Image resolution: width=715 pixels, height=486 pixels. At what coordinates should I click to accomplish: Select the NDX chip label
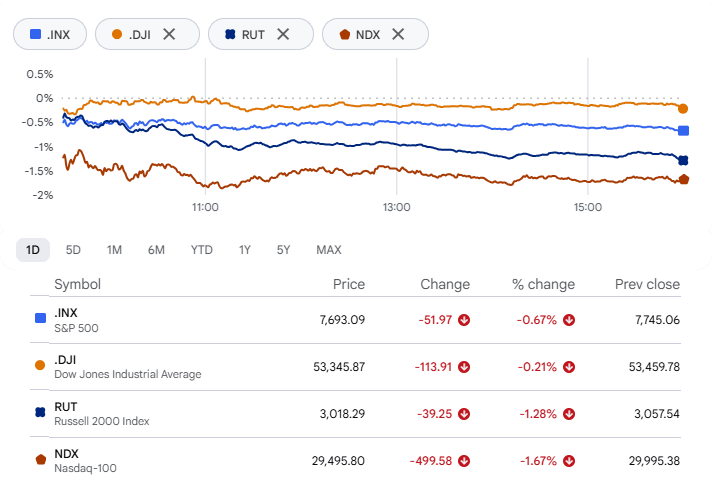368,35
